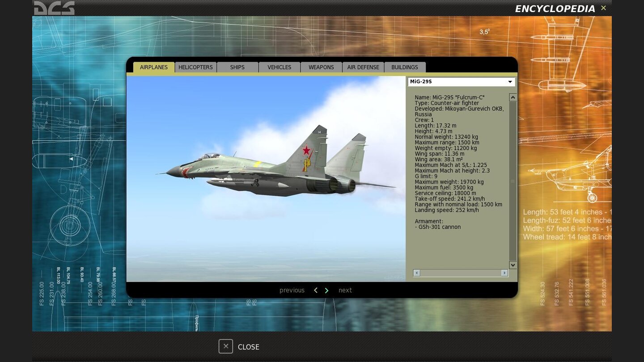Viewport: 644px width, 362px height.
Task: Switch to the AIR DEFENSE tab
Action: (x=363, y=67)
